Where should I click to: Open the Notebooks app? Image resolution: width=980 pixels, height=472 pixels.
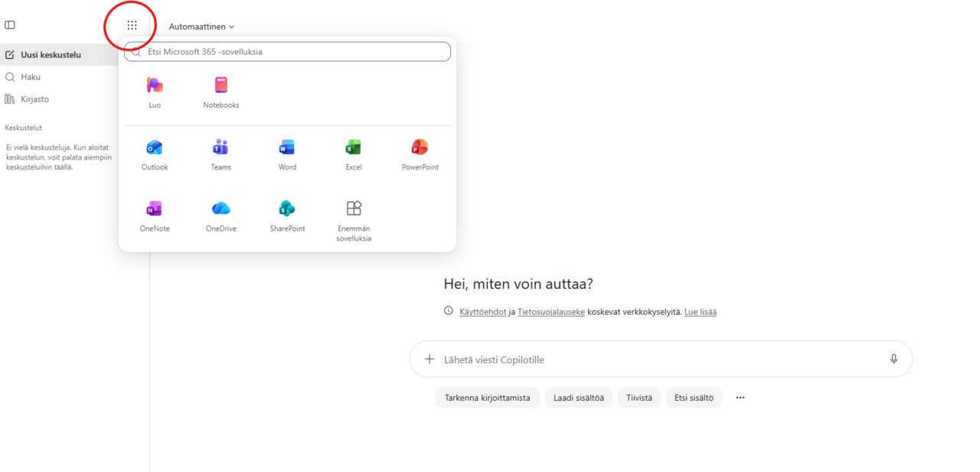coord(221,93)
